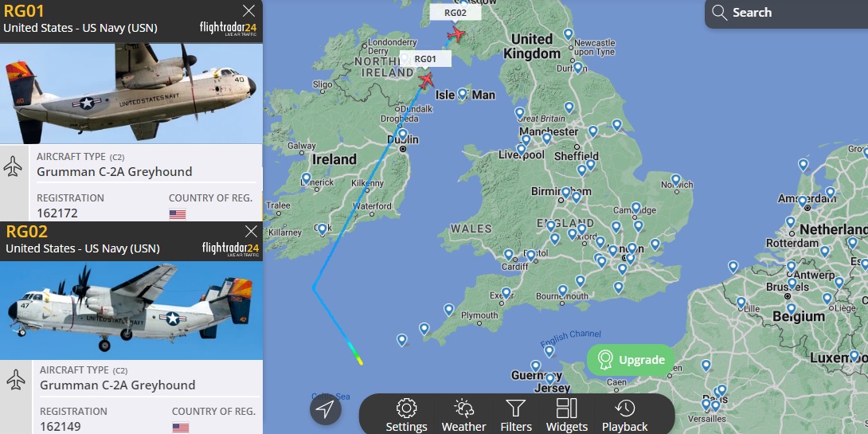View the RG02 aircraft photo
The width and height of the screenshot is (868, 434).
(131, 311)
